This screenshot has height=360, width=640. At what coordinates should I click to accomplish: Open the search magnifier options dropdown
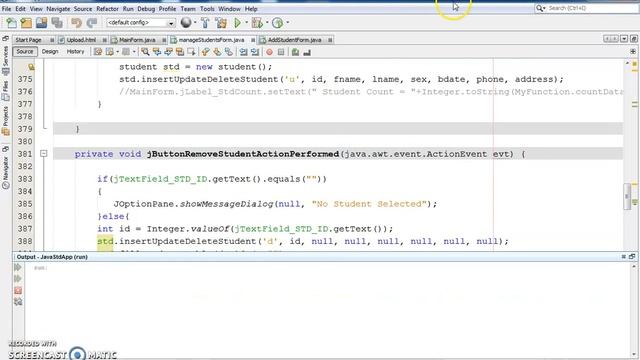coord(541,8)
